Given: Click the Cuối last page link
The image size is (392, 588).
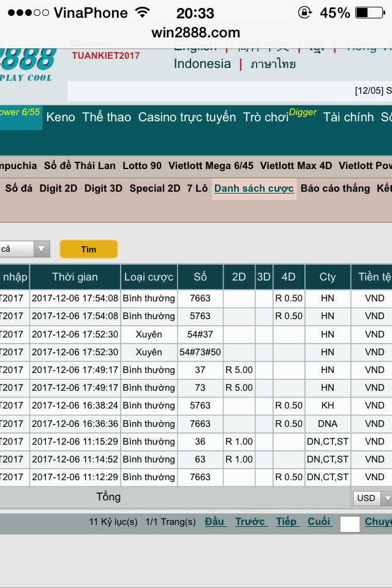Looking at the screenshot, I should [x=319, y=521].
